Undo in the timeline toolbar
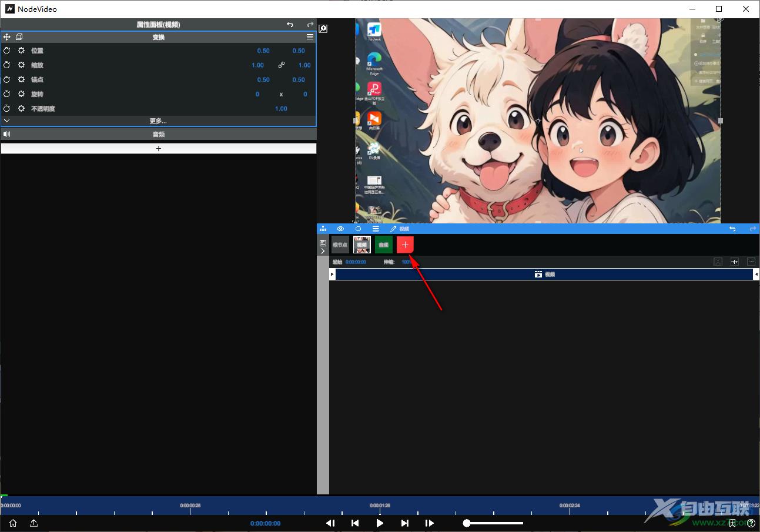760x532 pixels. pos(732,229)
